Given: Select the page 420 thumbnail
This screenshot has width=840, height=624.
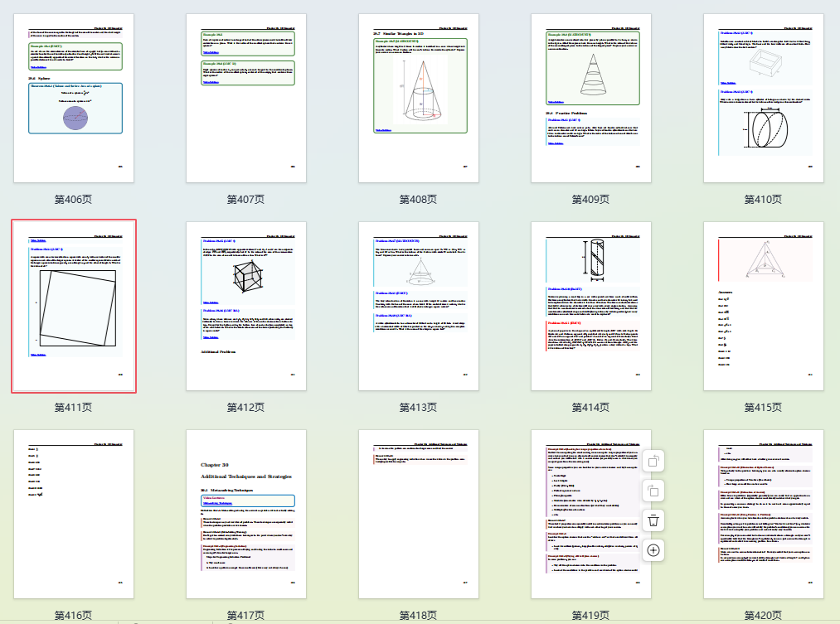Looking at the screenshot, I should tap(764, 515).
